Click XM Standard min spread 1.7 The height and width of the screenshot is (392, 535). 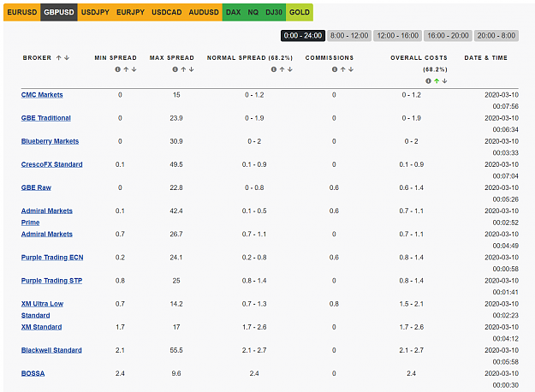point(120,327)
